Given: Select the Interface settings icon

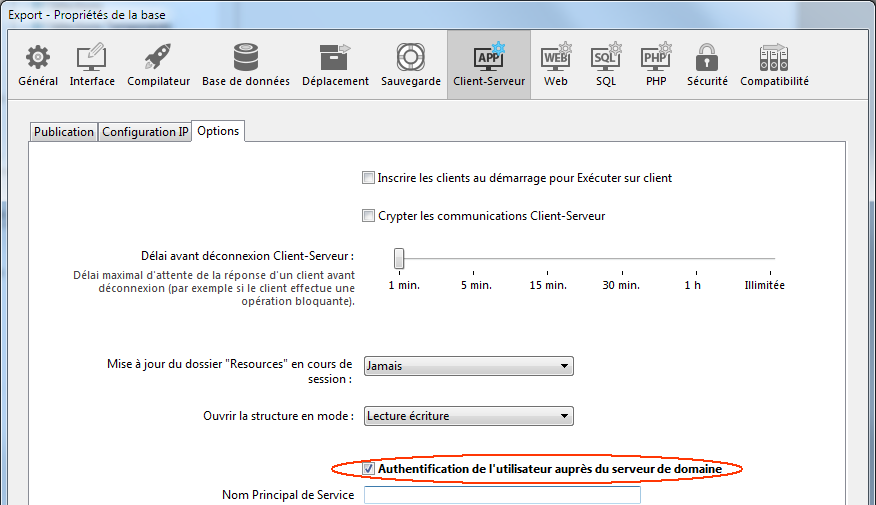Looking at the screenshot, I should tap(92, 65).
